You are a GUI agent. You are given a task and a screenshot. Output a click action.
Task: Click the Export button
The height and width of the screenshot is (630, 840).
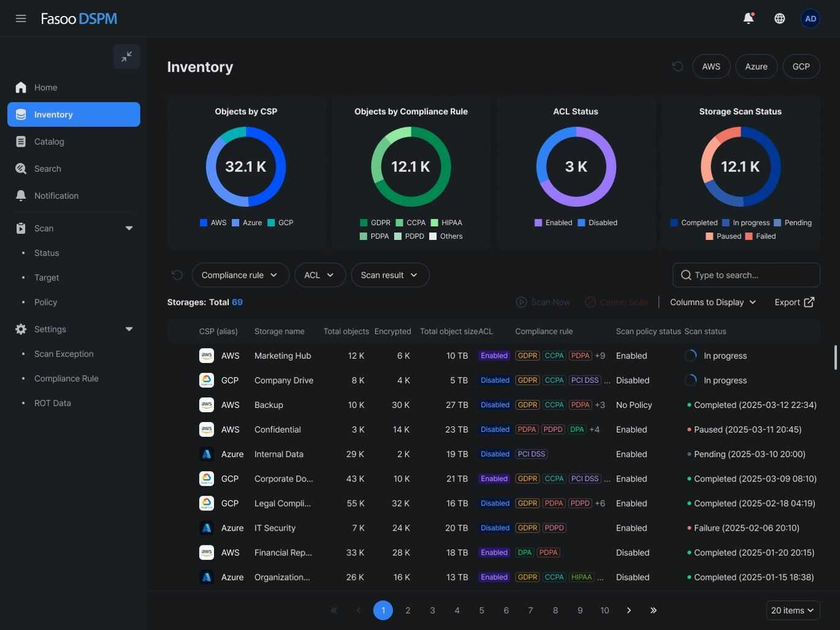[795, 301]
